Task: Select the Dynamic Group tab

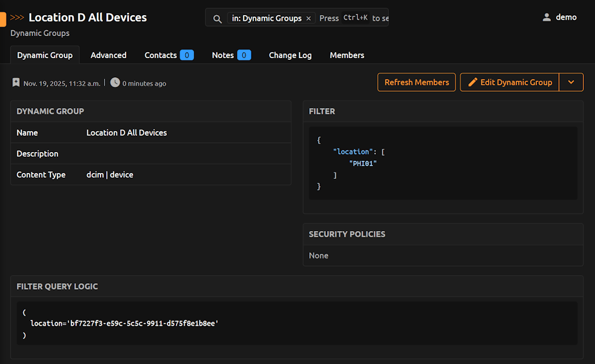Action: 45,55
